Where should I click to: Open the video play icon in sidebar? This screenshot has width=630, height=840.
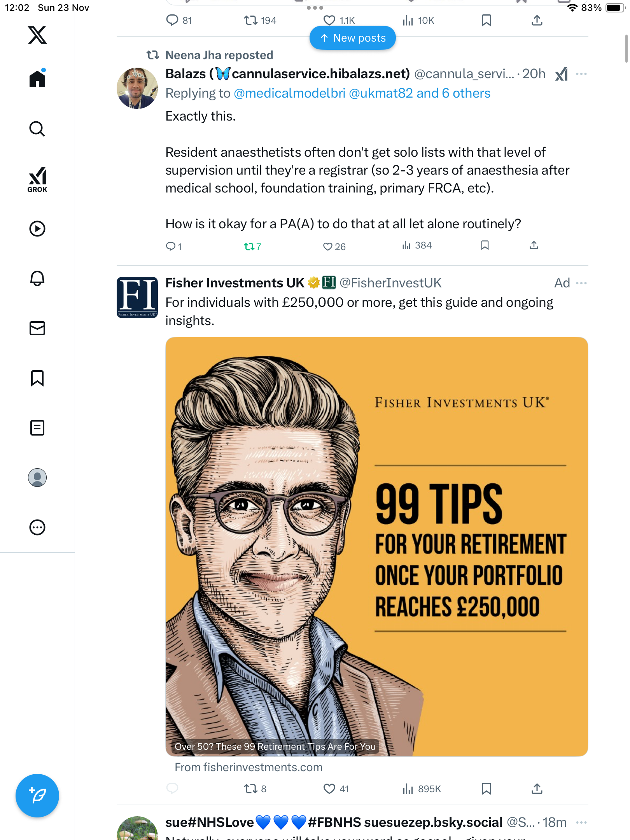pyautogui.click(x=37, y=229)
